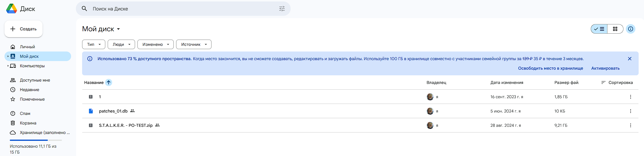Screen dimensions: 644x156
Task: Click the Google Drive logo
Action: [12, 9]
